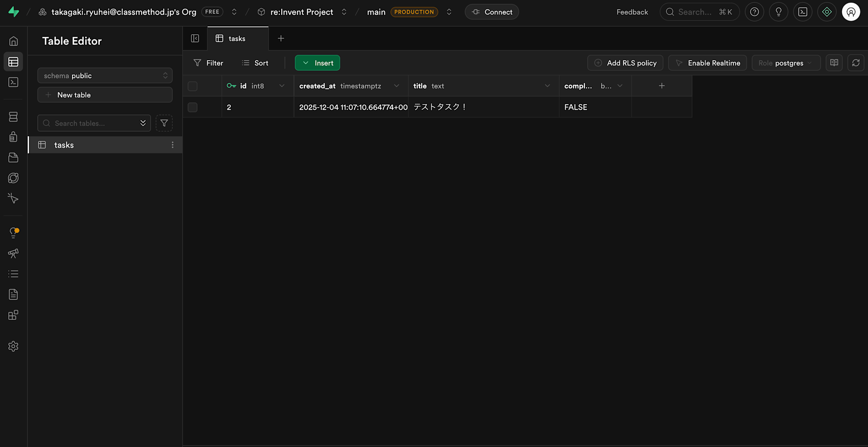868x447 pixels.
Task: Enable Realtime for the table
Action: (x=707, y=63)
